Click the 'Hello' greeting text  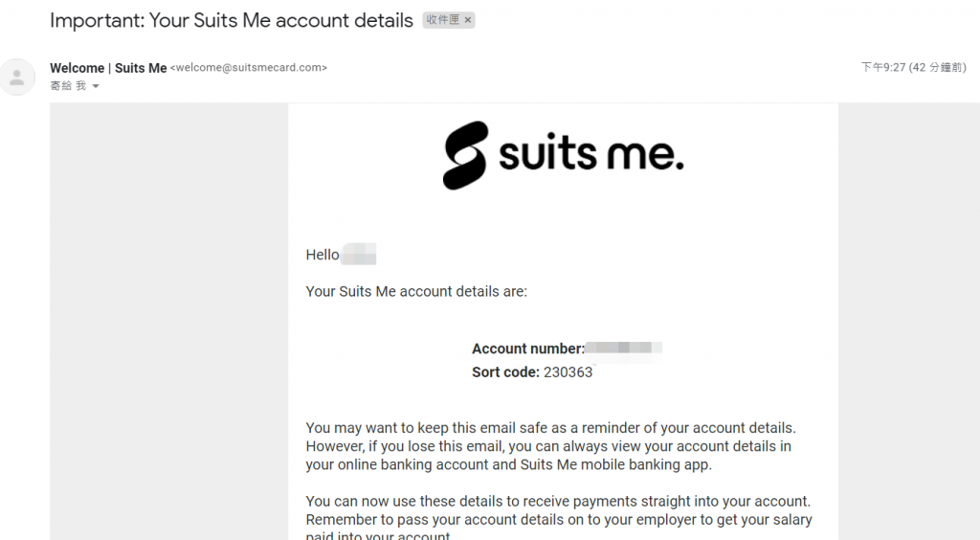tap(323, 255)
